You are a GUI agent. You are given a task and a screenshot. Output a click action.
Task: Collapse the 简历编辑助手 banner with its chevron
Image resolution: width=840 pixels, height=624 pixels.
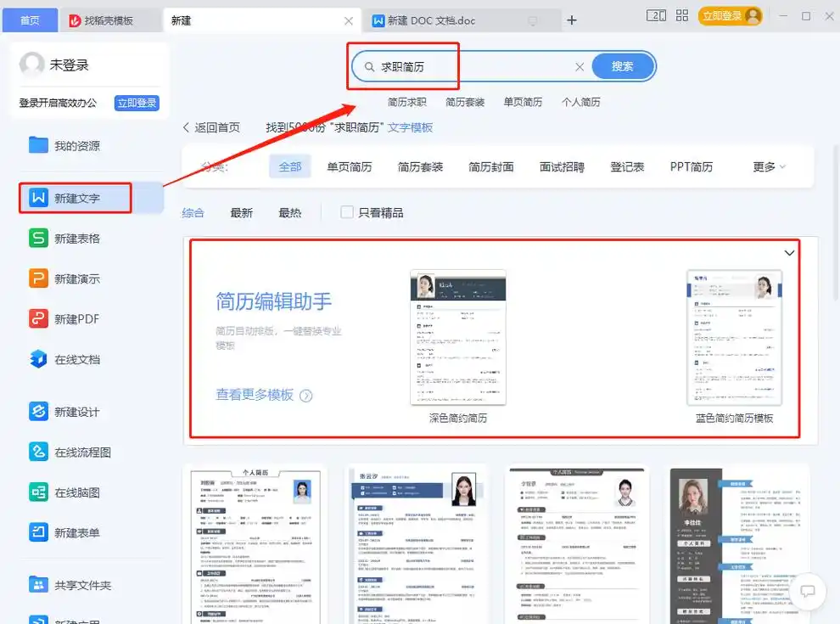coord(789,252)
